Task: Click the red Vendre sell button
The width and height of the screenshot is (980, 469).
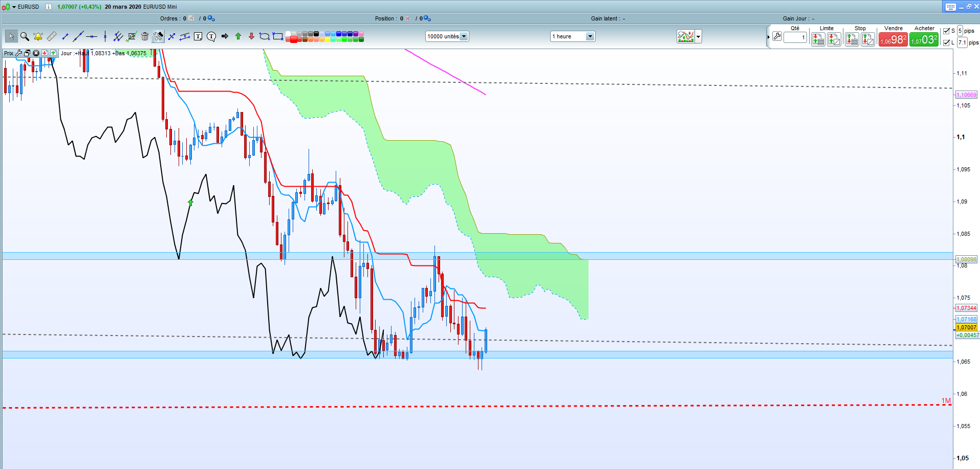Action: pos(893,39)
